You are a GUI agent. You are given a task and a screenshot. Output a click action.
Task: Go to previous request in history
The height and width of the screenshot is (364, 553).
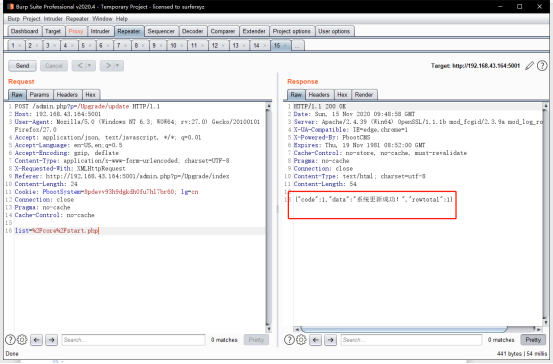80,66
